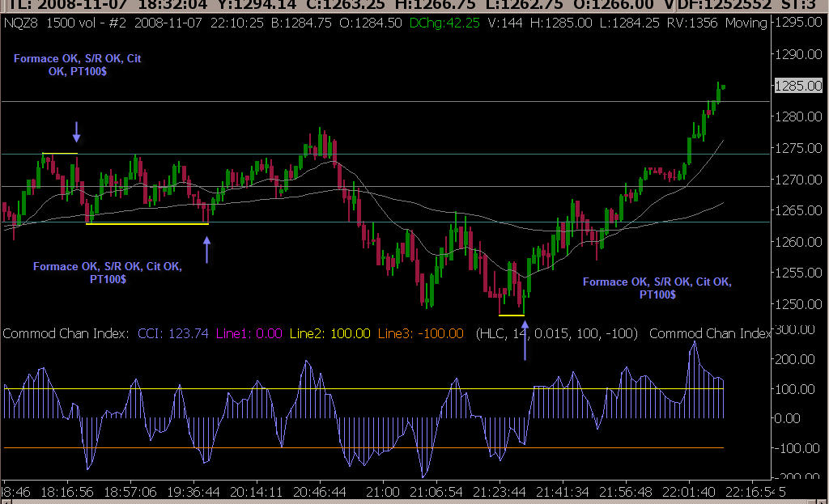829x504 pixels.
Task: Select the "1500 vol - #2" chart label
Action: coord(86,23)
